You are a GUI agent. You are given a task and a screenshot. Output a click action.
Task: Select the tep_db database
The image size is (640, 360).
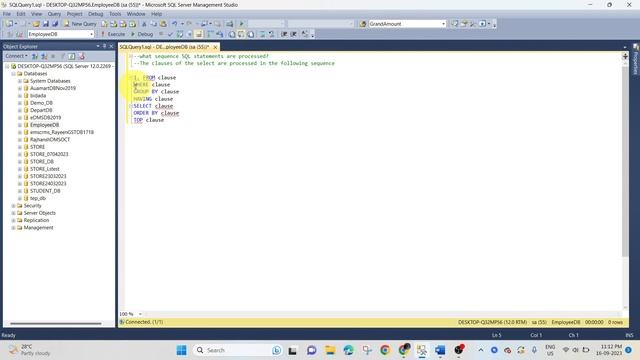pyautogui.click(x=38, y=198)
